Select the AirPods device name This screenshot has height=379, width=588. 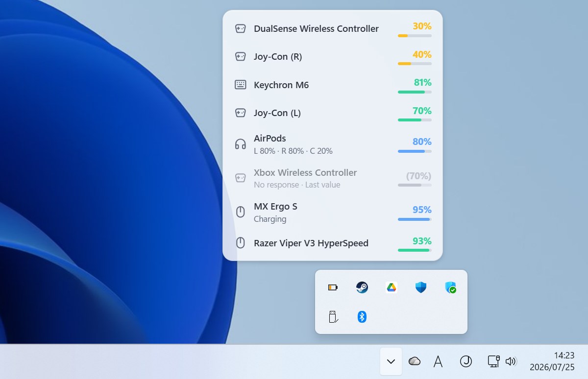270,138
